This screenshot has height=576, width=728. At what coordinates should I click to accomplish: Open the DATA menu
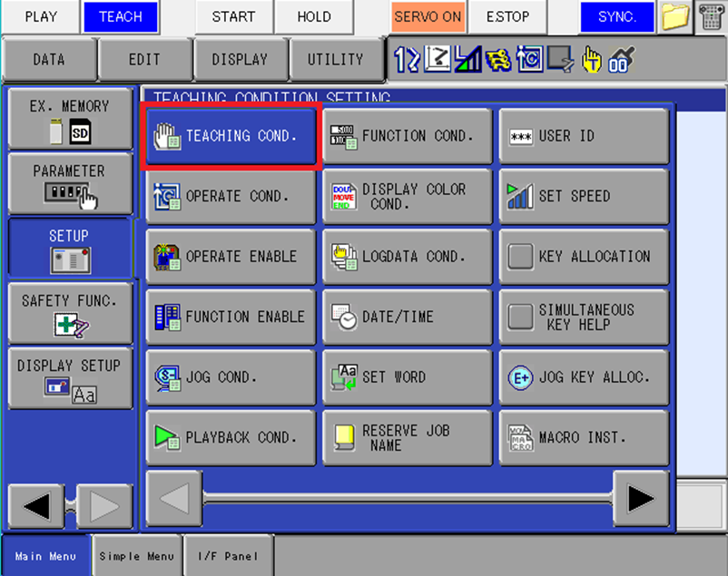pos(49,60)
